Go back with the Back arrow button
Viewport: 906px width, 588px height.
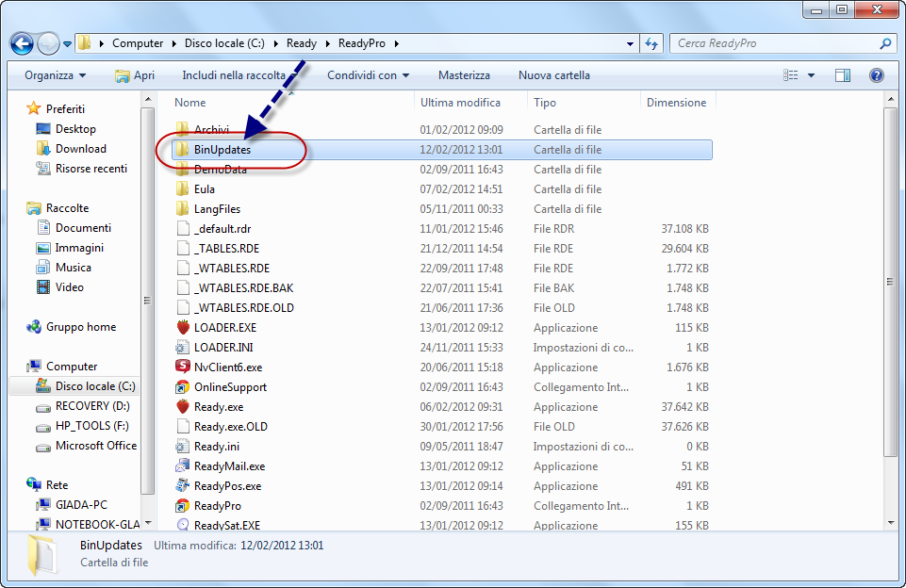(x=22, y=43)
